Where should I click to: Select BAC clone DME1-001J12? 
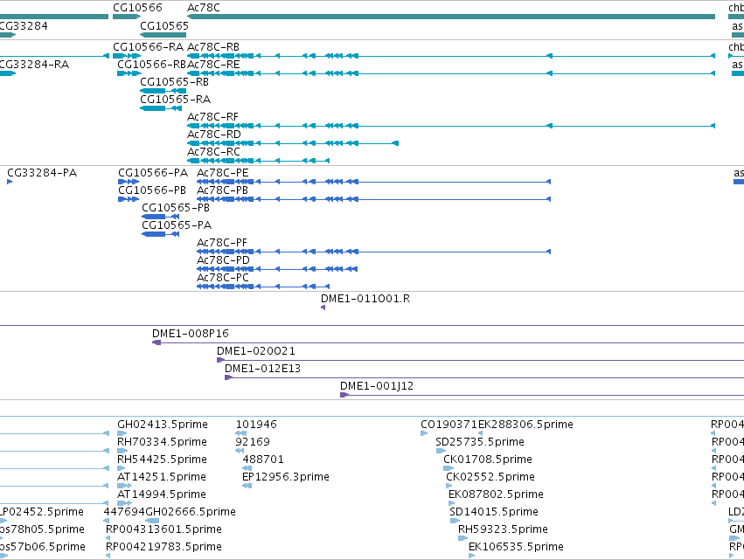tap(542, 395)
